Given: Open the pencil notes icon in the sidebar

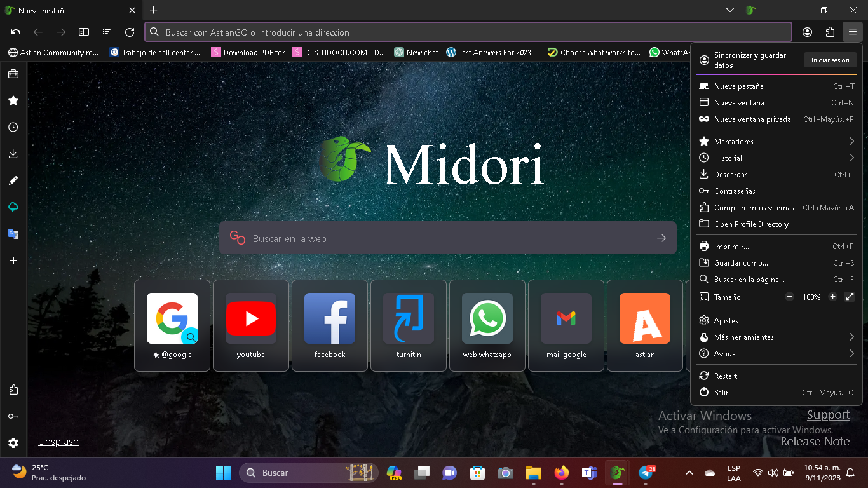Looking at the screenshot, I should click(x=13, y=180).
